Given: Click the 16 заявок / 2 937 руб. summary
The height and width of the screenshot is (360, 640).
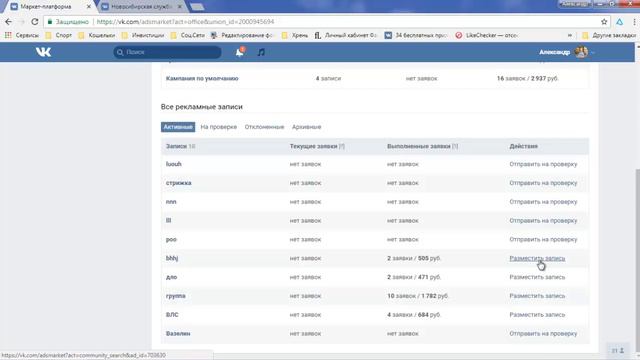Looking at the screenshot, I should 528,78.
